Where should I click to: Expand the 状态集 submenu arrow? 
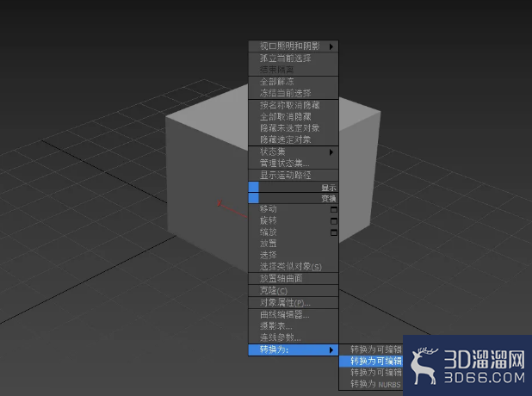331,152
